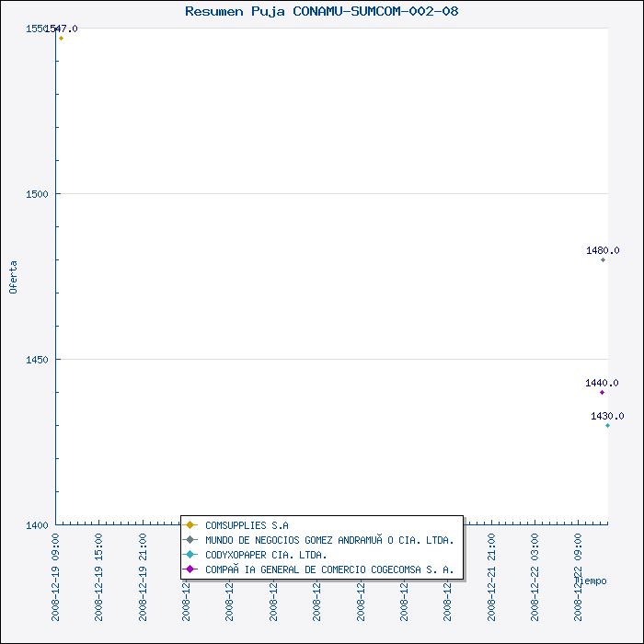644x644 pixels.
Task: Click the Oferta y-axis label
Action: tap(13, 277)
